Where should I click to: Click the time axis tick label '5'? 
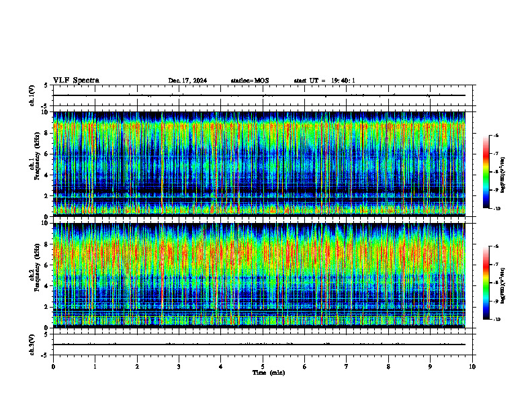pyautogui.click(x=263, y=367)
